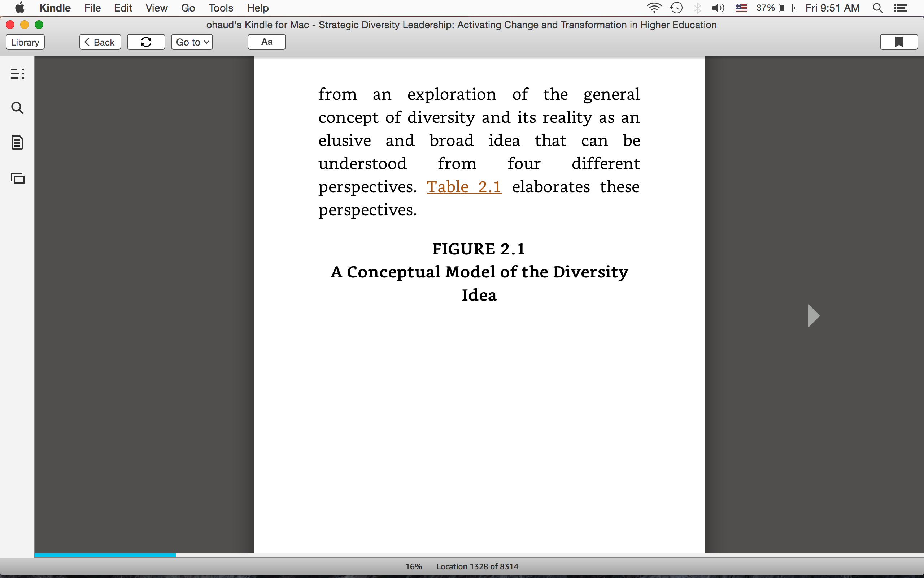
Task: Click the green fullscreen window button
Action: point(39,25)
